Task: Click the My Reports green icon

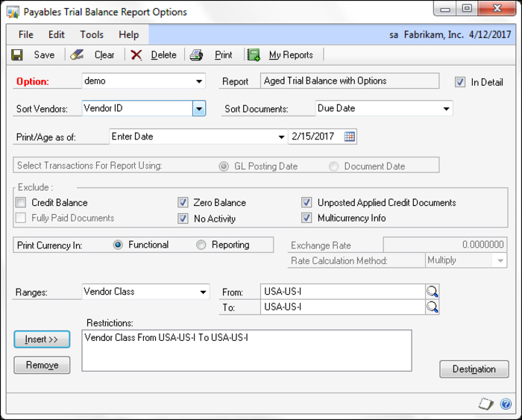Action: coord(254,55)
